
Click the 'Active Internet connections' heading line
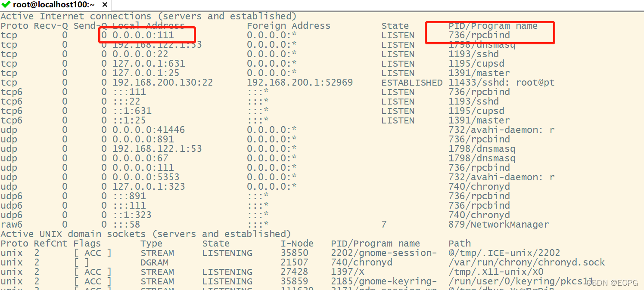point(149,16)
